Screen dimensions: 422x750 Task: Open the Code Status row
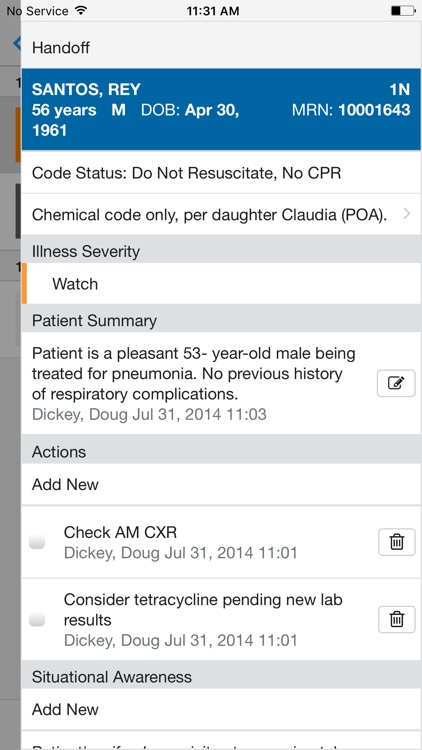point(222,173)
